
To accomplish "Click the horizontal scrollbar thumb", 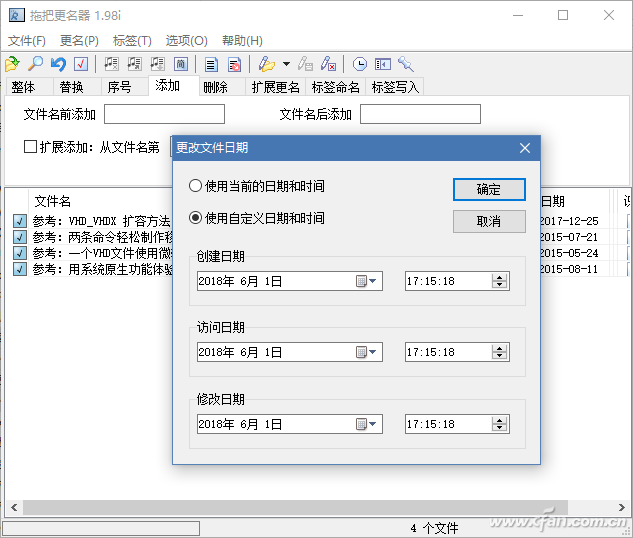I will [x=295, y=507].
